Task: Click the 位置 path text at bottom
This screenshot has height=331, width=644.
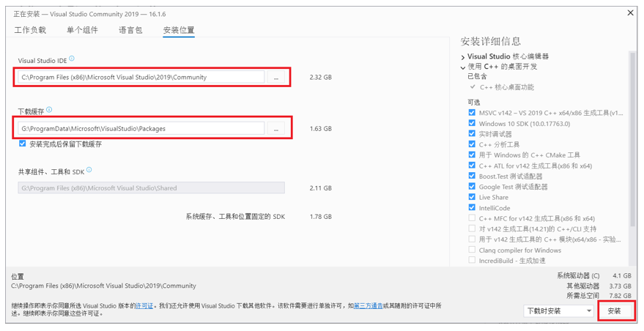Action: (x=103, y=286)
